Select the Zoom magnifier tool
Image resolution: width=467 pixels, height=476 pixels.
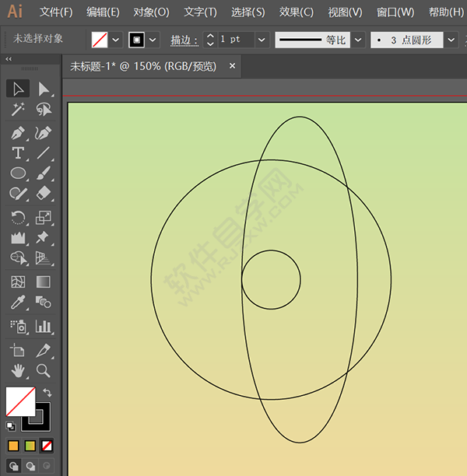click(44, 370)
